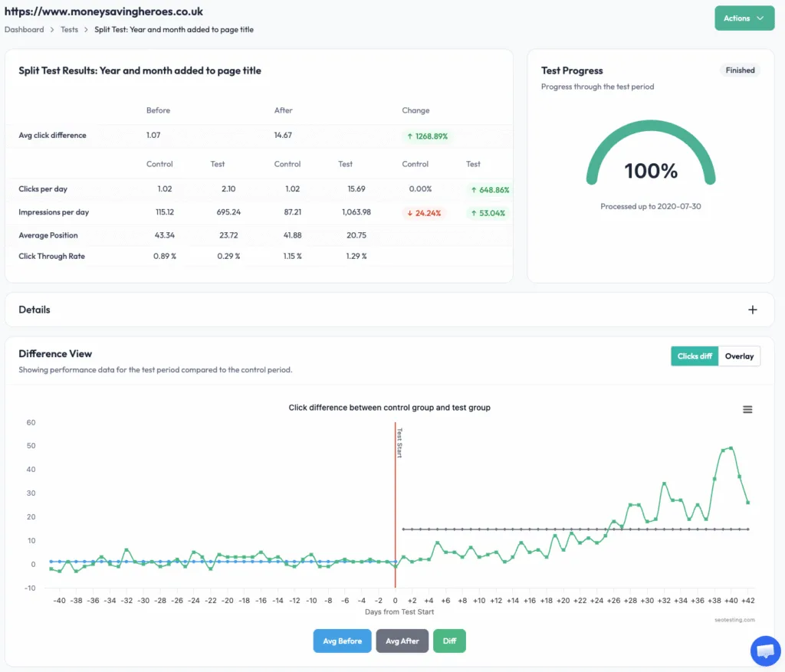The width and height of the screenshot is (785, 672).
Task: Open the moneysavingheroes.co.uk link
Action: pos(103,11)
